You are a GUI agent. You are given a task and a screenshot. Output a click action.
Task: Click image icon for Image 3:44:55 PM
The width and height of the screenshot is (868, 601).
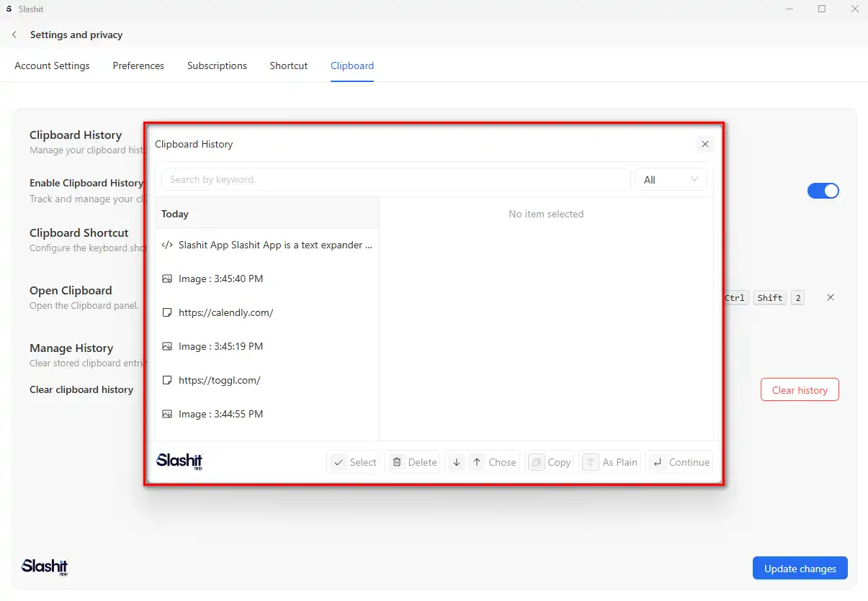(x=167, y=414)
